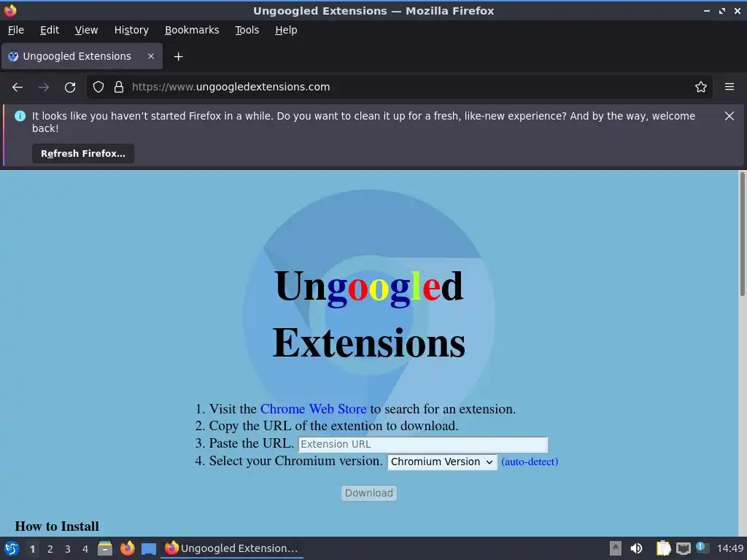Open the Bookmarks menu
The image size is (747, 560).
[192, 30]
